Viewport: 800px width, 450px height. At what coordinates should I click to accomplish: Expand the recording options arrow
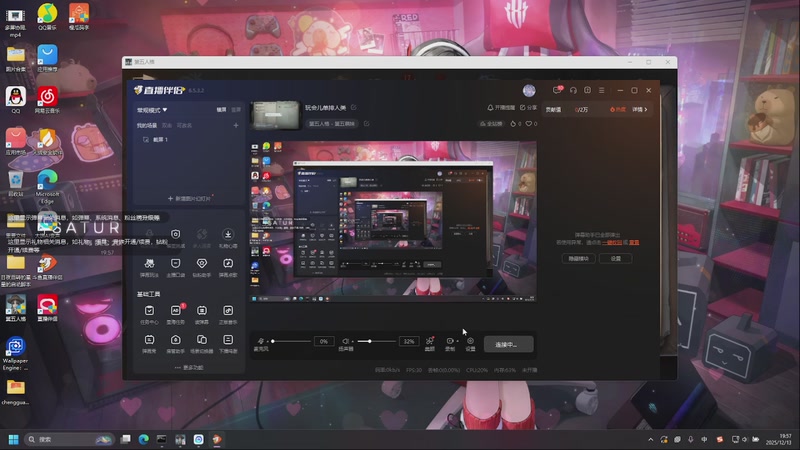458,341
